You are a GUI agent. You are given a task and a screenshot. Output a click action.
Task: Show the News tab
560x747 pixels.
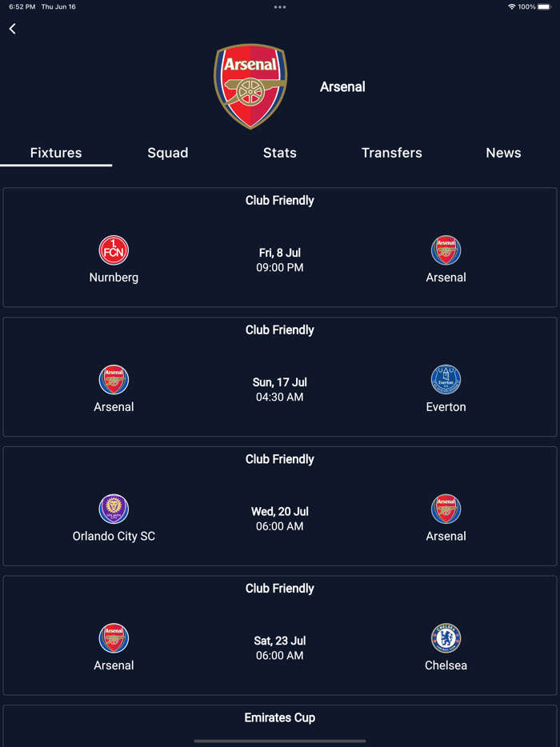tap(503, 153)
